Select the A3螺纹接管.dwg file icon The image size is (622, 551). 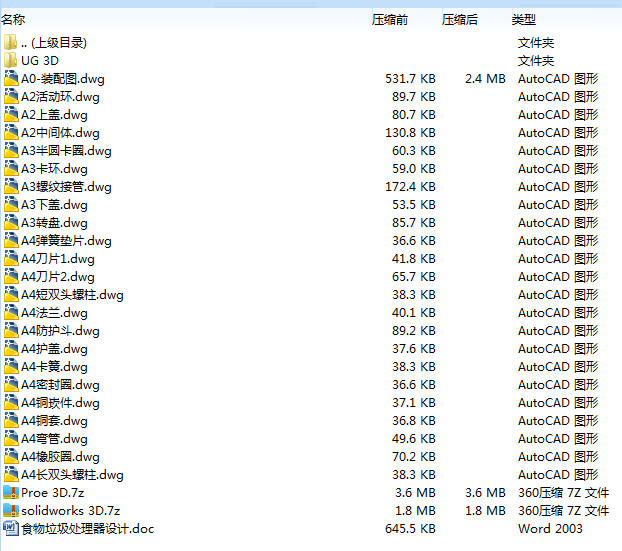tap(11, 186)
